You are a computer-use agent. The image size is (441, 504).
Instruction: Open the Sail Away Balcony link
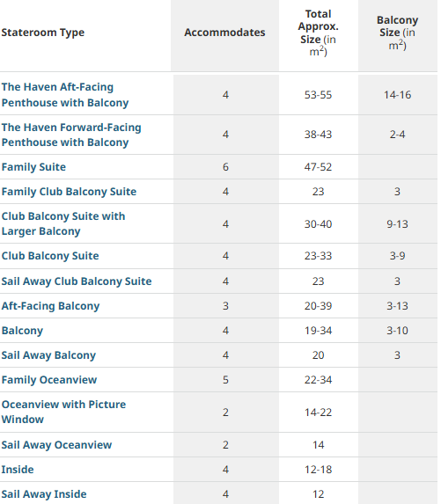coord(48,355)
